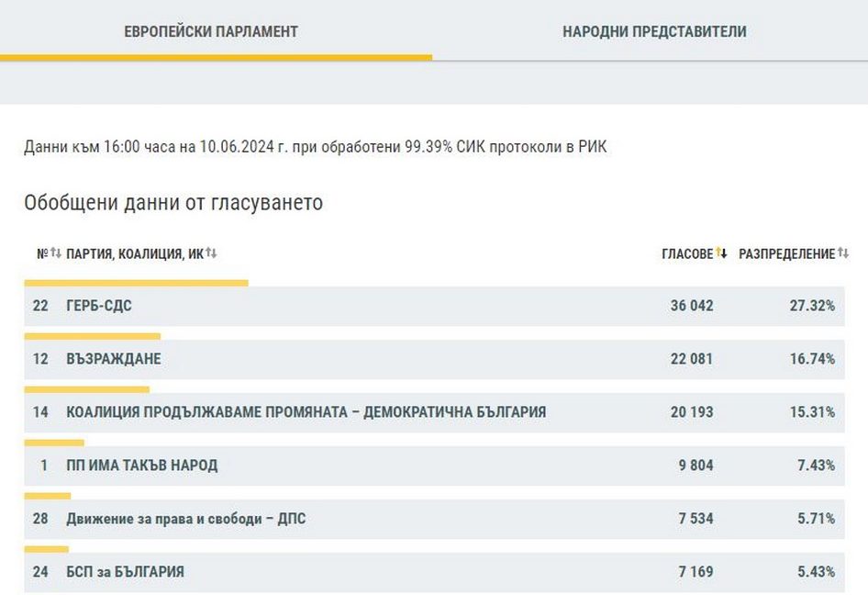Select КОАЛИЦИЯ ПРОДЪЛЖАВАМЕ ПРОМЯНАТА – ДЕМОКРАТИЧНА БЪЛГАРИЯ
The width and height of the screenshot is (868, 595).
tap(306, 412)
